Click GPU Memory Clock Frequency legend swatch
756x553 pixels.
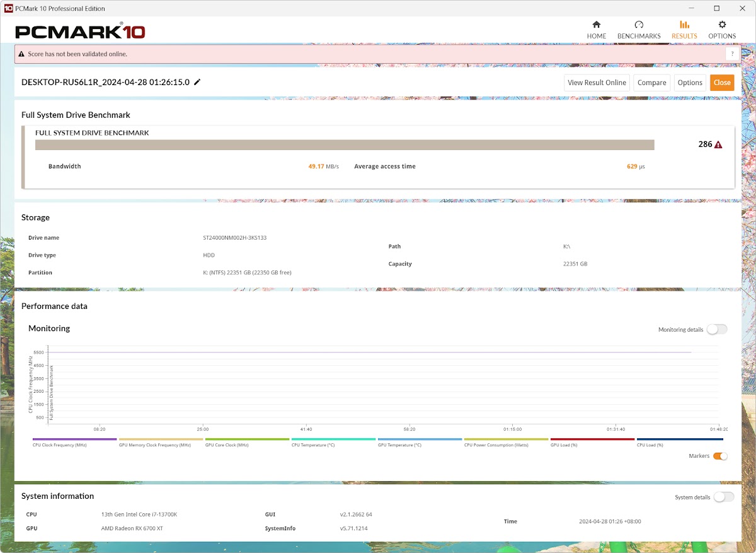[161, 439]
